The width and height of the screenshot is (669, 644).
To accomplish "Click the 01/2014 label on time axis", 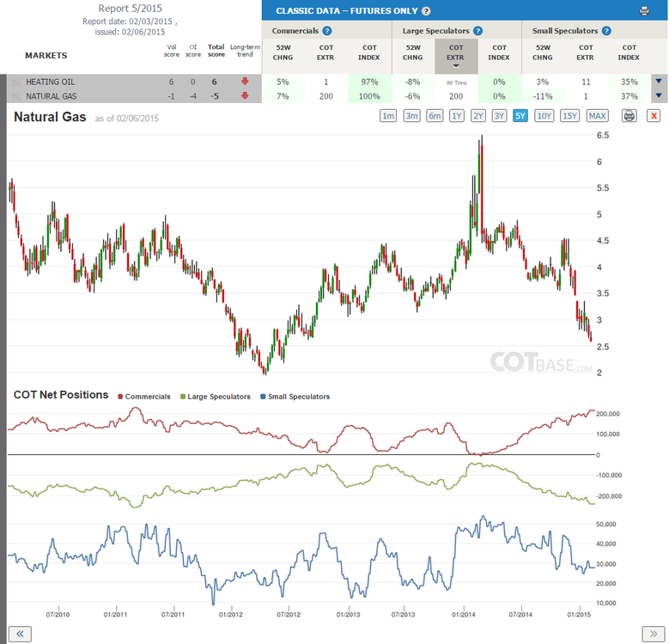I will pos(464,615).
